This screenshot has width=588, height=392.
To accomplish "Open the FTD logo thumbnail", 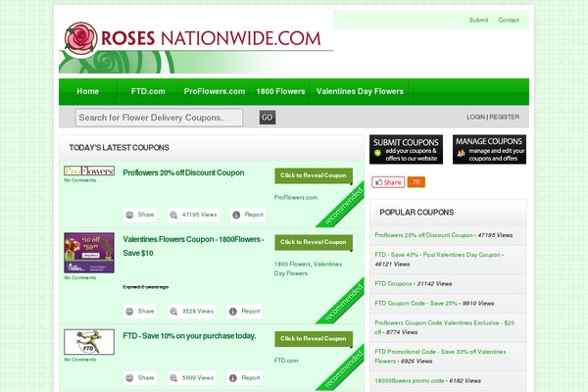I will 89,342.
